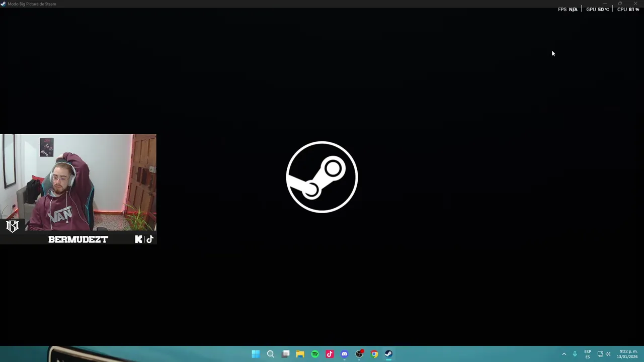This screenshot has height=362, width=644.
Task: Restore down the Steam Big Picture window
Action: [x=620, y=4]
